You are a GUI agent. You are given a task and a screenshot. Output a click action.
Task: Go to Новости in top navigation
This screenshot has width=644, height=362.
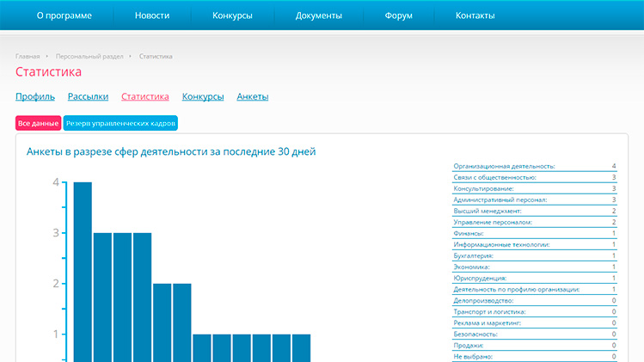152,15
